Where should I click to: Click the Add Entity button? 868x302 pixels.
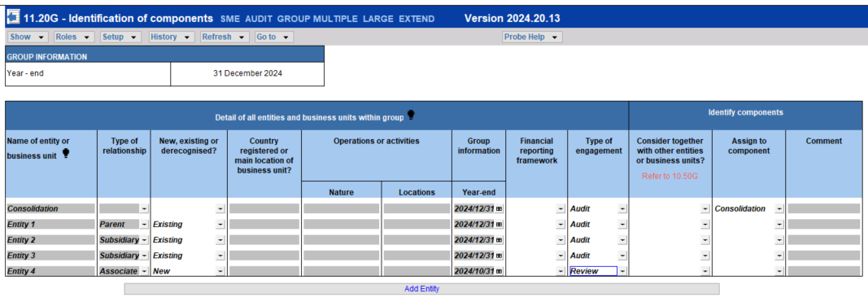[422, 289]
